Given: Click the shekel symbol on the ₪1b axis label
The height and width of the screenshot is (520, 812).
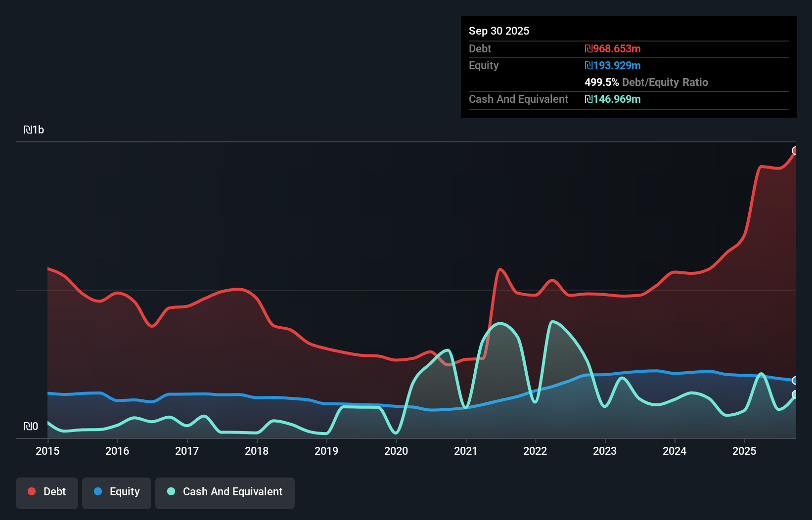Looking at the screenshot, I should pyautogui.click(x=29, y=130).
